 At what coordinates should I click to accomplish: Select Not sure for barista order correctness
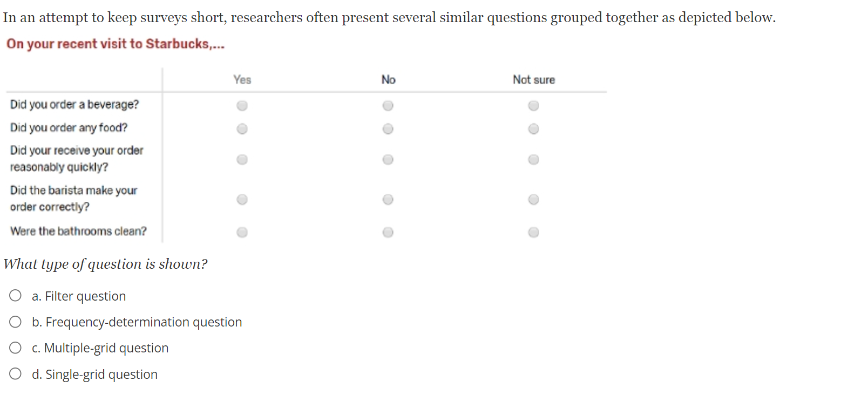coord(534,199)
